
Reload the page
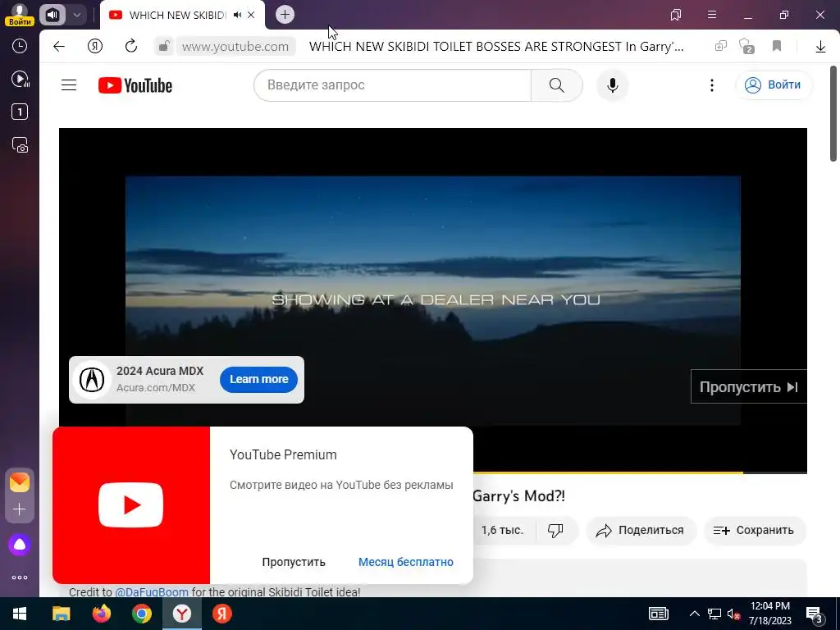click(131, 47)
